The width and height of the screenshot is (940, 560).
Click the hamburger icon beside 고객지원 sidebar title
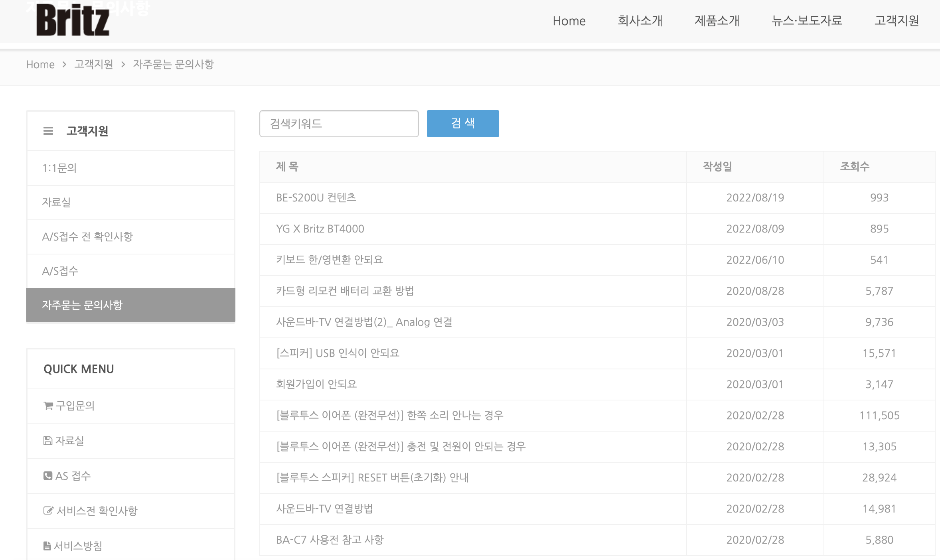pyautogui.click(x=48, y=131)
